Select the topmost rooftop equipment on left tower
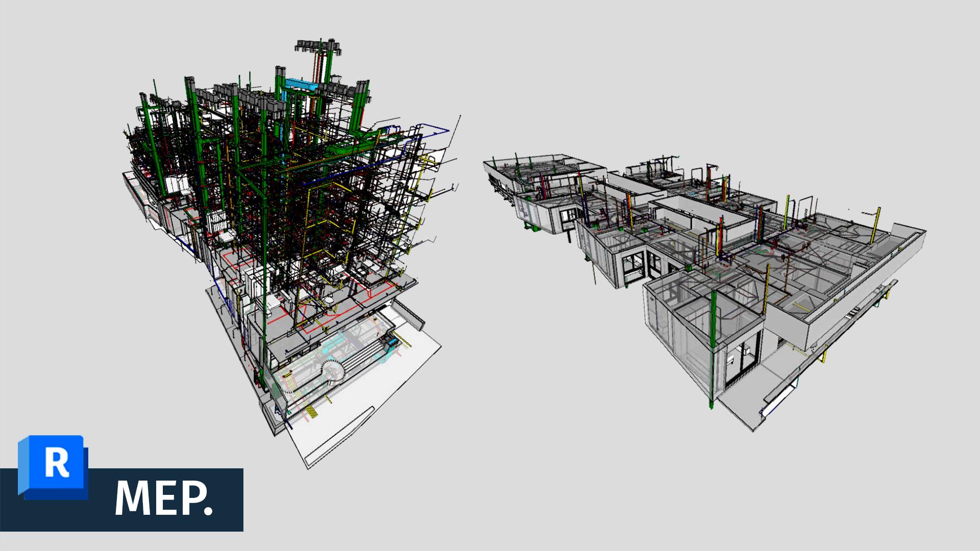This screenshot has width=980, height=551. click(317, 45)
